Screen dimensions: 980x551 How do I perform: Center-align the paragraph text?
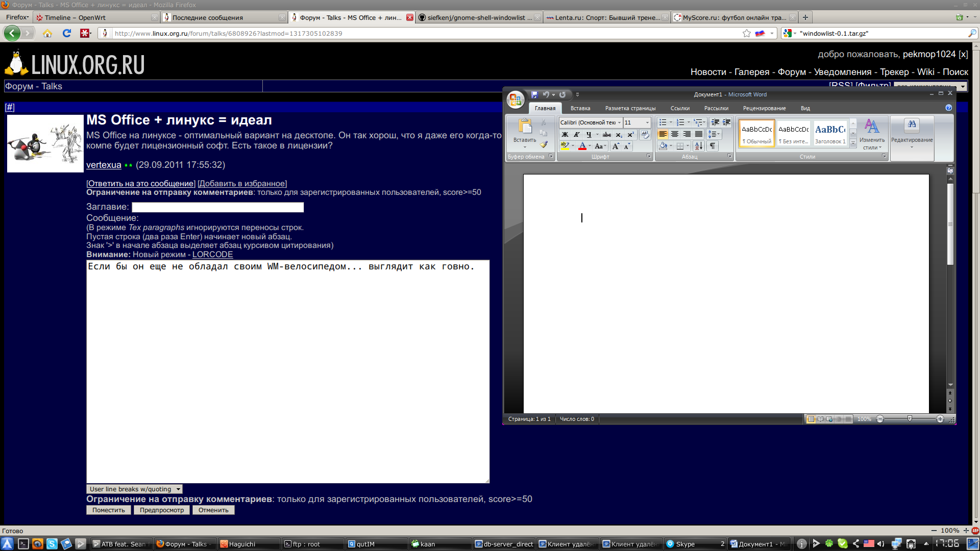click(x=675, y=134)
